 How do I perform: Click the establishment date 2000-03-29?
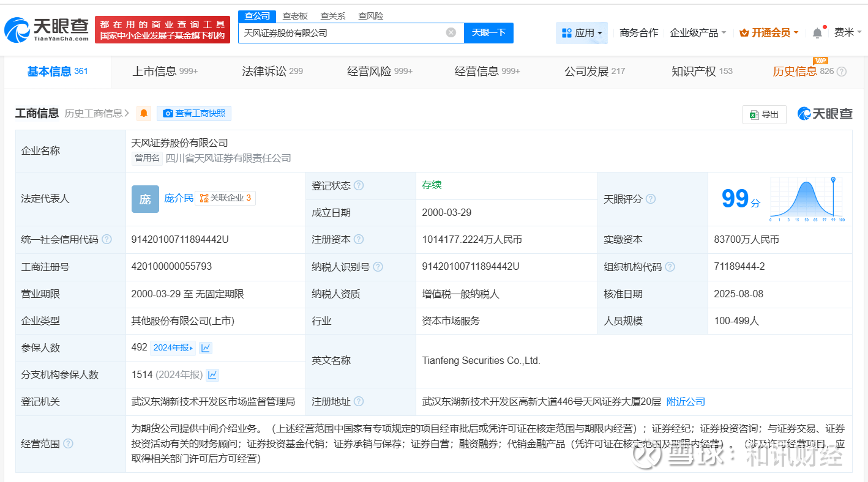tap(447, 213)
